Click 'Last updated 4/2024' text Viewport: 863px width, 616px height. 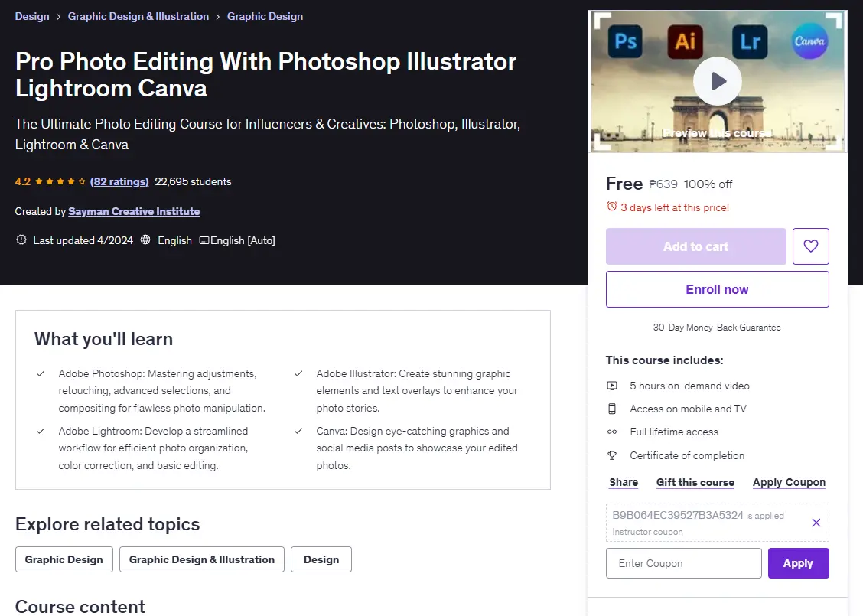83,240
